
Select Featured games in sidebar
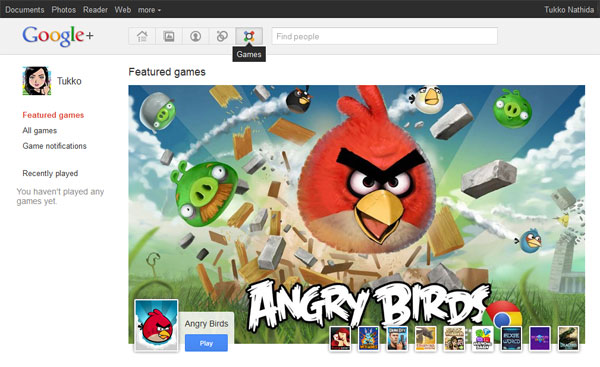(x=53, y=115)
